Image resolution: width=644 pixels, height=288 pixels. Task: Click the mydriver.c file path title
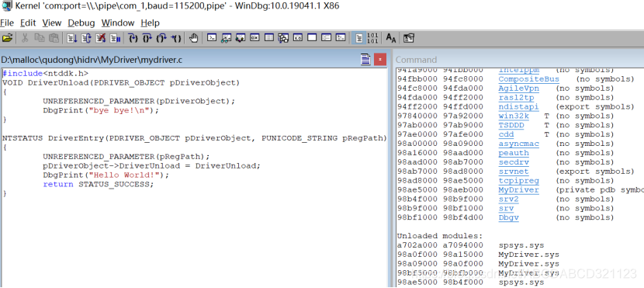coord(92,60)
